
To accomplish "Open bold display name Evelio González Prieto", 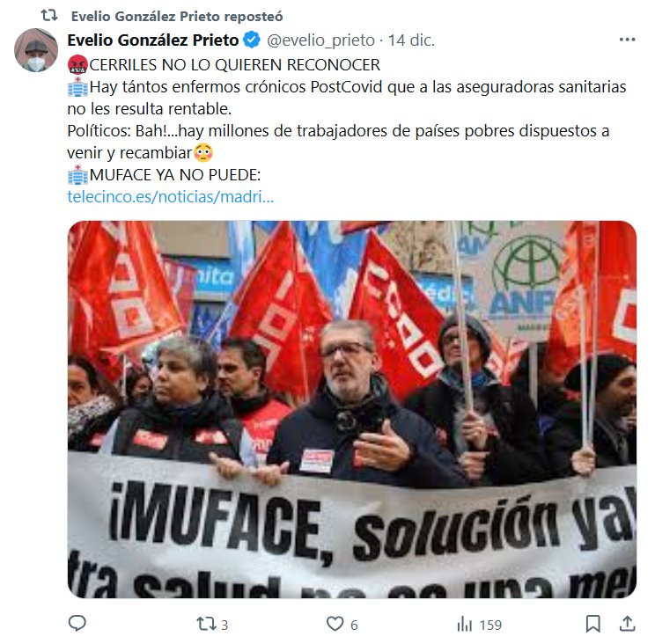I will pyautogui.click(x=153, y=40).
